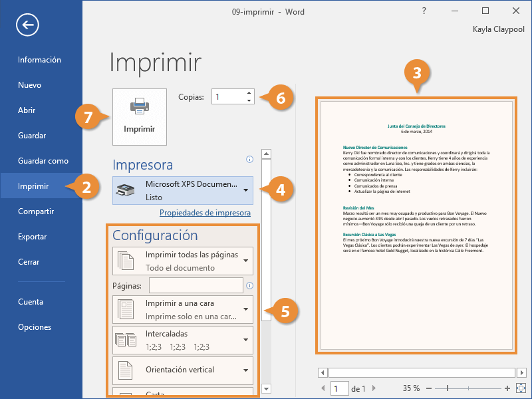Go to the next page arrow

point(374,388)
